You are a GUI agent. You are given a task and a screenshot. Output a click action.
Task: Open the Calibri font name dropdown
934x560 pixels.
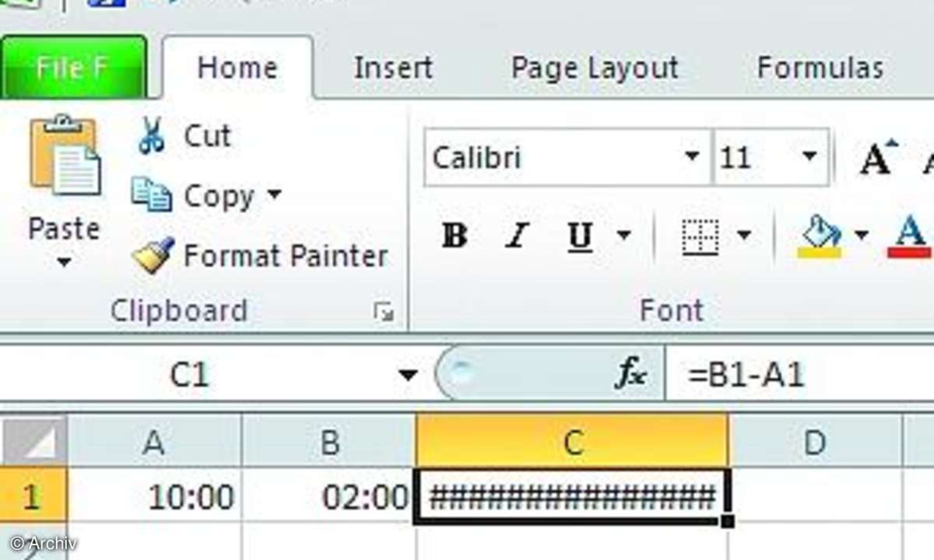pyautogui.click(x=691, y=157)
